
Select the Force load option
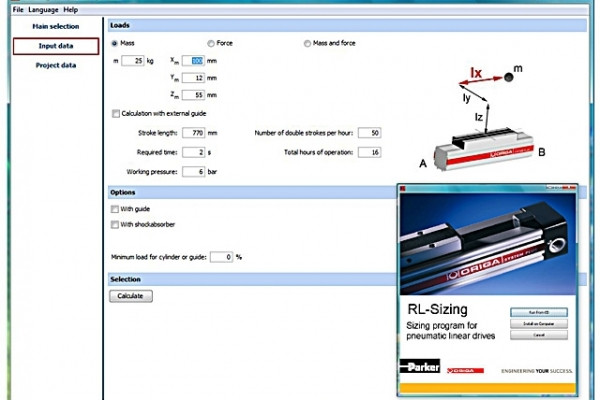click(211, 44)
